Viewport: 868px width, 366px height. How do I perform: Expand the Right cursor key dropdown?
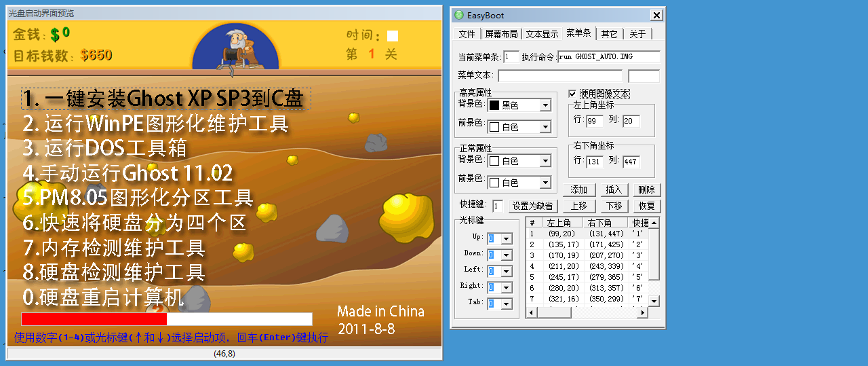pyautogui.click(x=506, y=288)
